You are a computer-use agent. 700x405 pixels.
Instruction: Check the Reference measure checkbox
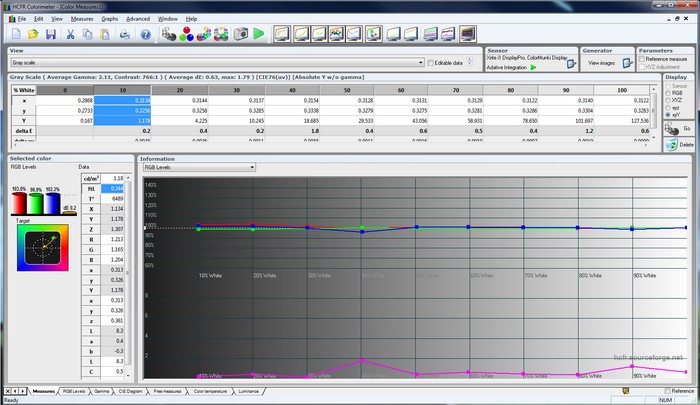coord(642,59)
